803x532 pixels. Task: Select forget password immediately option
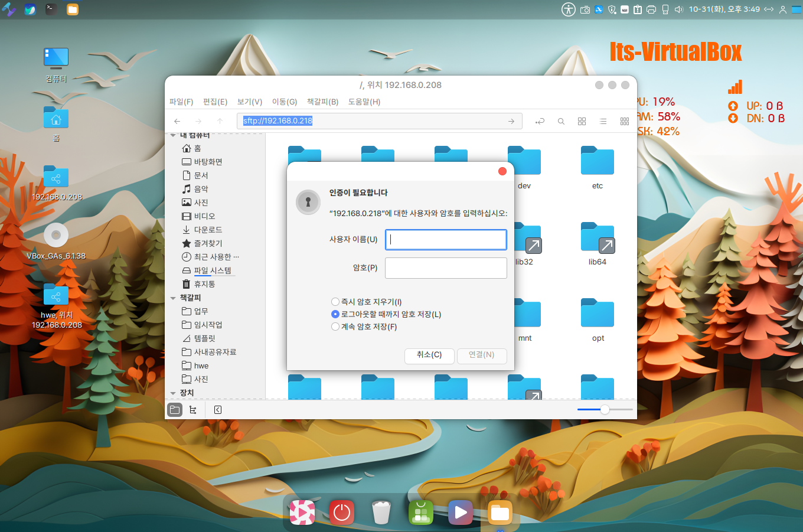[x=335, y=302]
